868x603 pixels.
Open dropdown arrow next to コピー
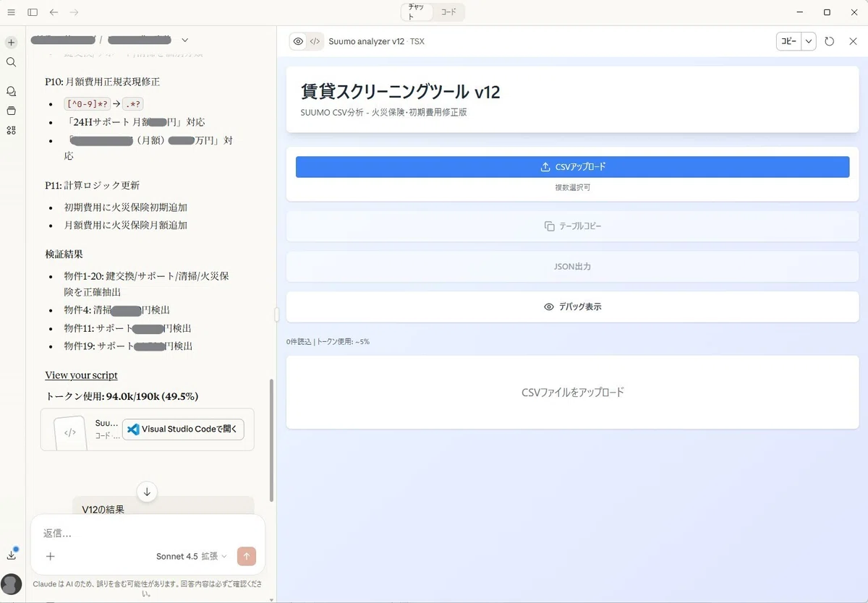809,41
